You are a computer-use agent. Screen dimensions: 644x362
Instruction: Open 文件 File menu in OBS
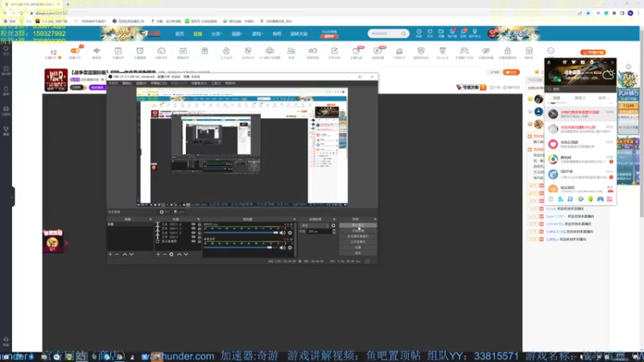point(113,83)
